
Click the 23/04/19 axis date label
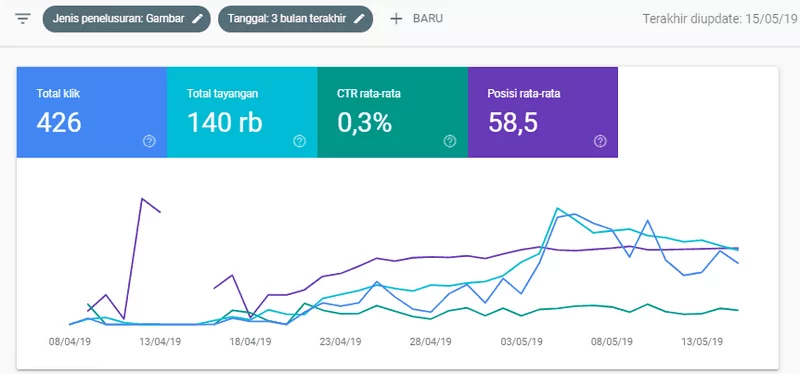340,342
